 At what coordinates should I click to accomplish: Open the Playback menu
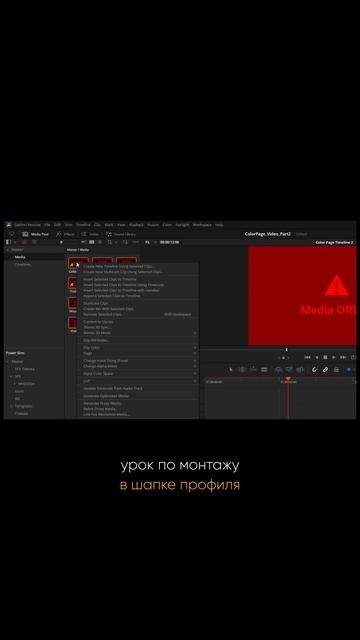coord(137,225)
